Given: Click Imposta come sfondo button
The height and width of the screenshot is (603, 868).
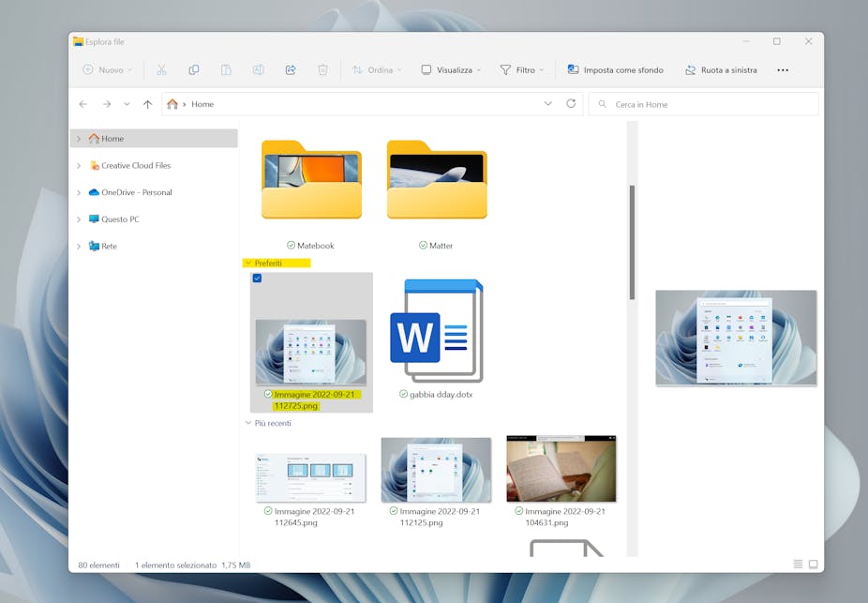Looking at the screenshot, I should click(615, 69).
